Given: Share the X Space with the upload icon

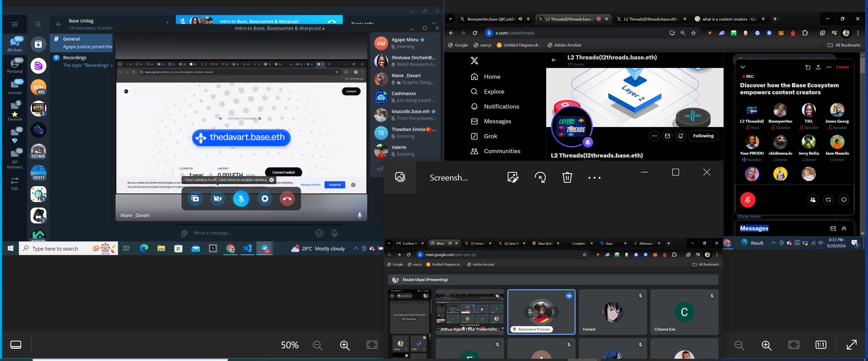Looking at the screenshot, I should [818, 67].
